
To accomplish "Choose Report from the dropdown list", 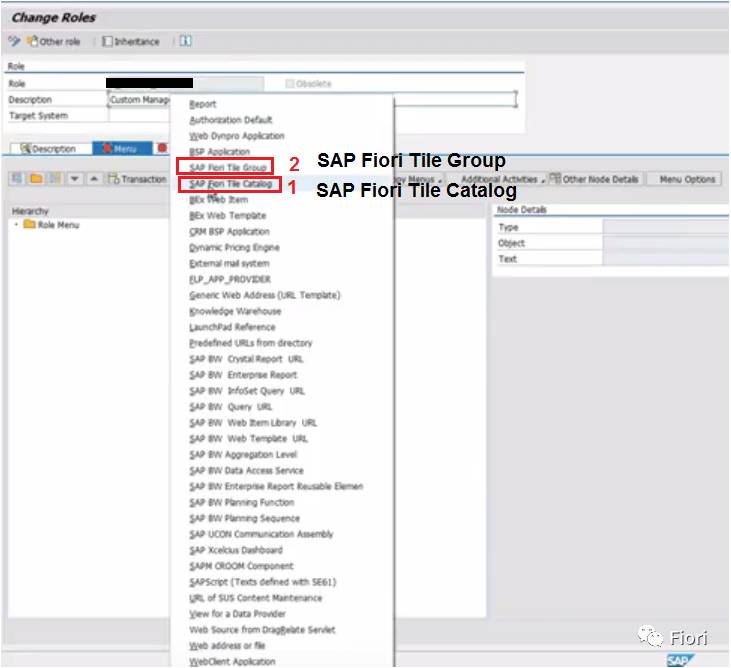I will pyautogui.click(x=202, y=104).
